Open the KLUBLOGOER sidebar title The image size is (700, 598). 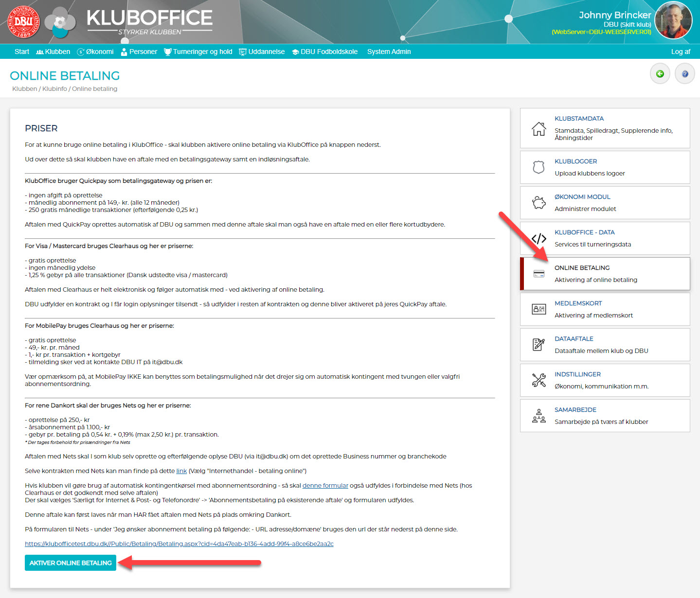(575, 161)
